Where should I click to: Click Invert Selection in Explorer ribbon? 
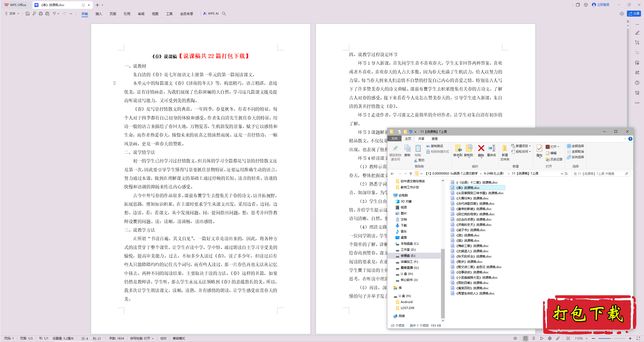pos(575,157)
